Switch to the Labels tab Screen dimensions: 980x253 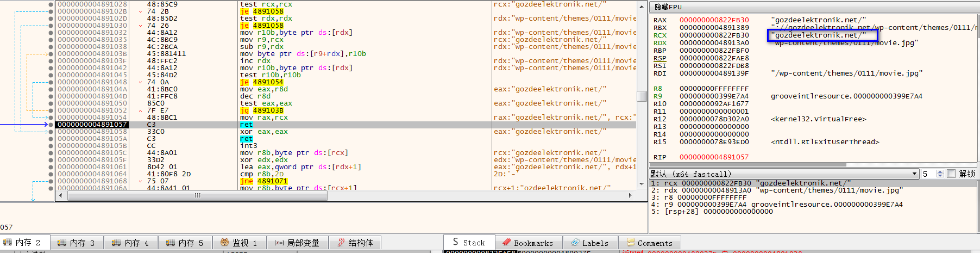[x=590, y=243]
